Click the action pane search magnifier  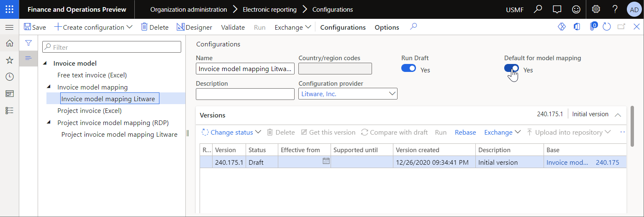413,27
